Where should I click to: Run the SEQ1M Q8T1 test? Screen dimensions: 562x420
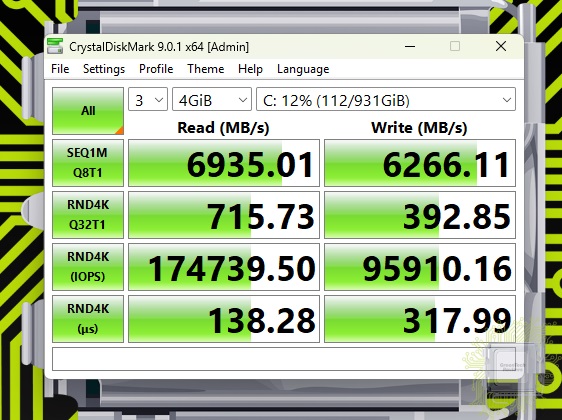[88, 163]
